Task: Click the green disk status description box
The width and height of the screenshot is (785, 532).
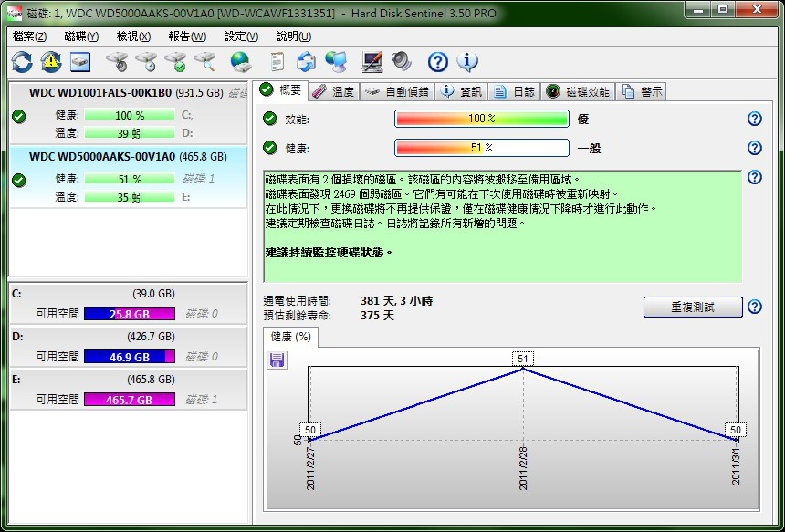Action: point(503,226)
